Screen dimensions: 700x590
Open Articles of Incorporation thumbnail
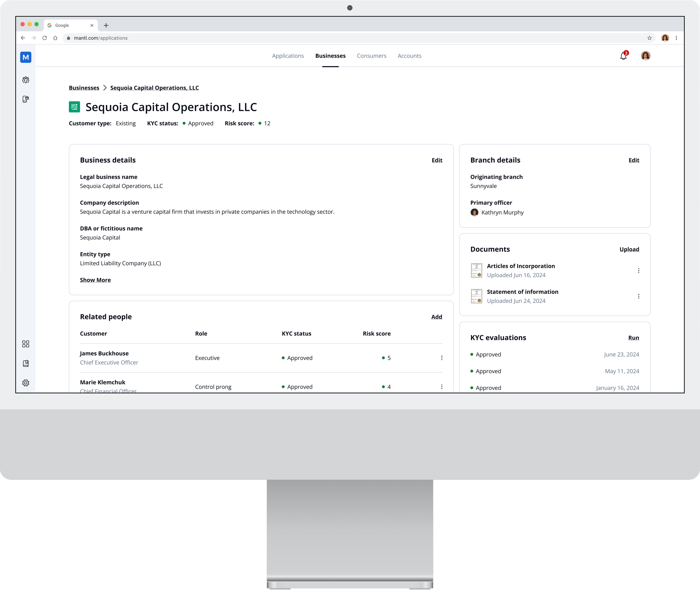tap(476, 270)
